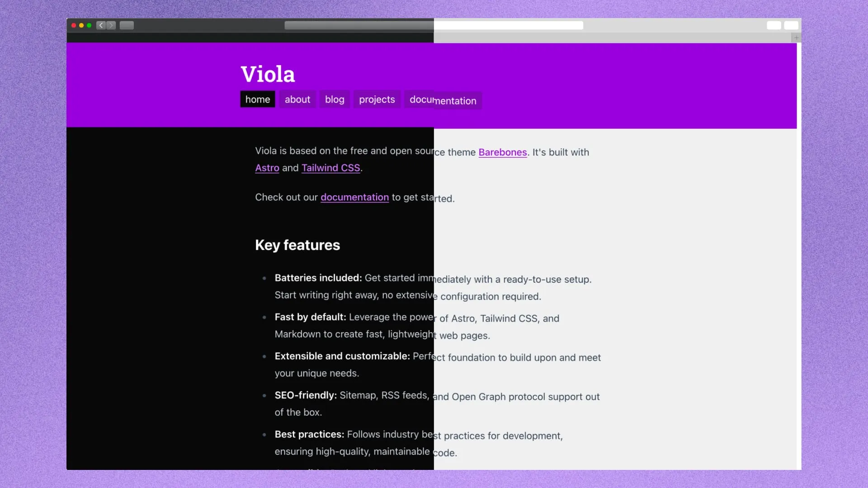Click the about navigation link

[x=297, y=99]
